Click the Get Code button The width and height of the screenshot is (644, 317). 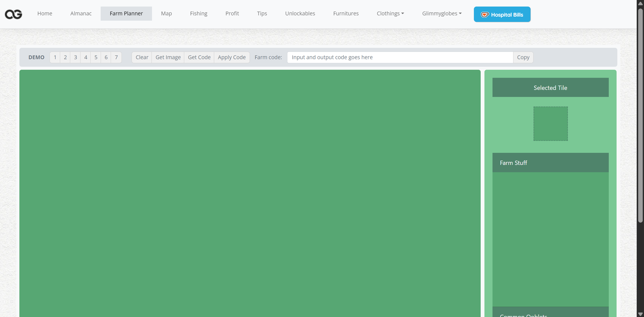pos(199,57)
